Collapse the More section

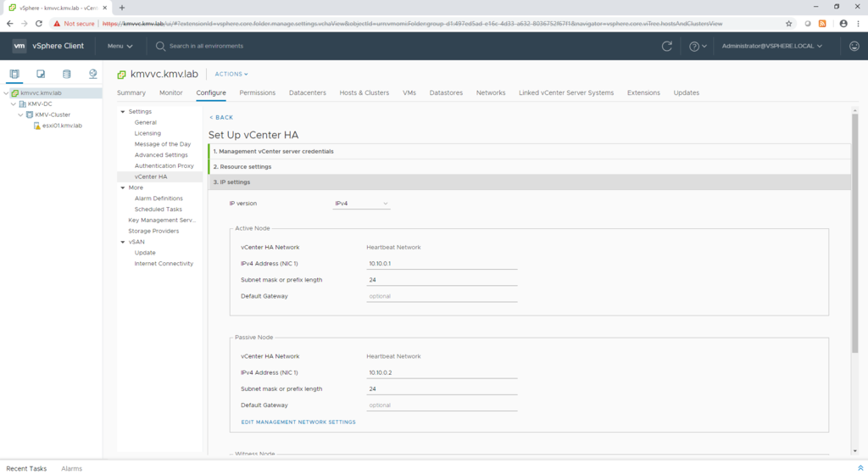123,187
